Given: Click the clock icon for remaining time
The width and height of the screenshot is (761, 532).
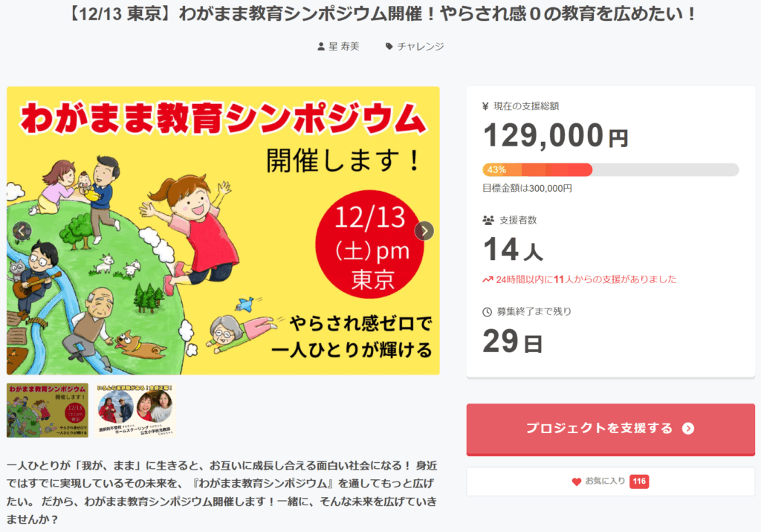Looking at the screenshot, I should click(x=488, y=312).
